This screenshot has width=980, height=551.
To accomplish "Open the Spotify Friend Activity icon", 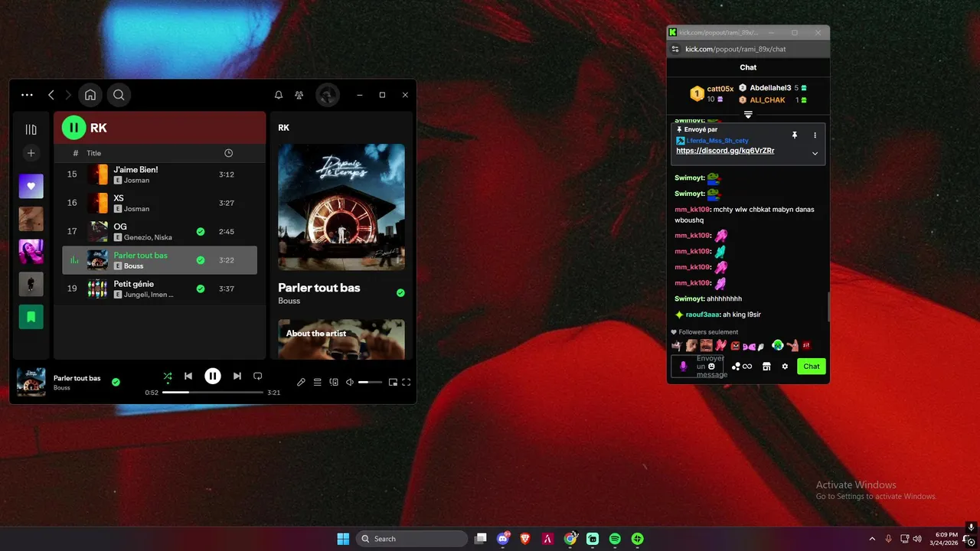I will tap(299, 95).
